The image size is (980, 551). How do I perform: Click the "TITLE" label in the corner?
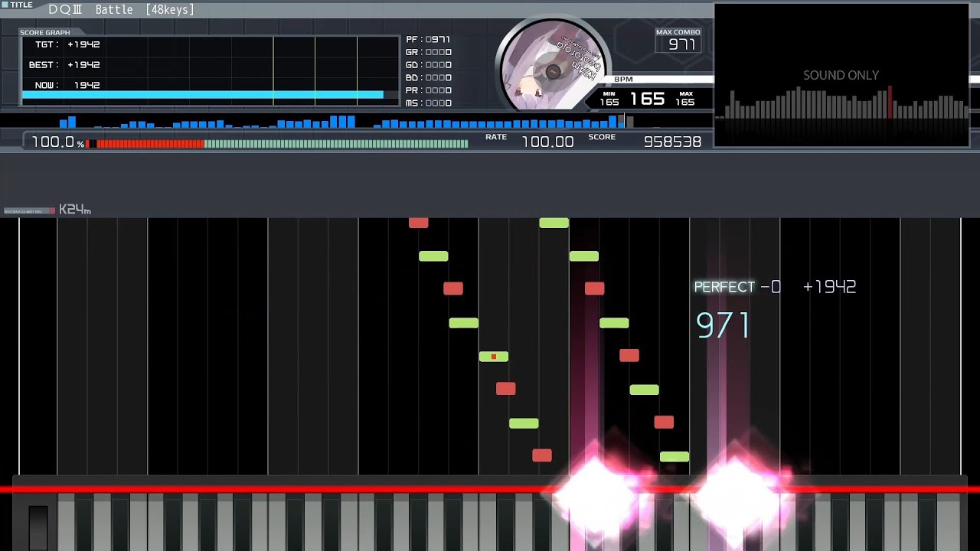coord(22,5)
